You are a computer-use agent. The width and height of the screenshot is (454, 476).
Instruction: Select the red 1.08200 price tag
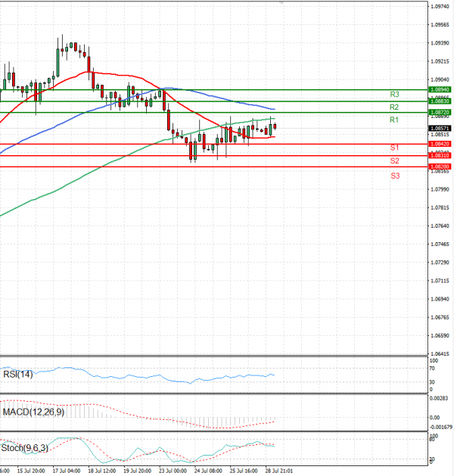pos(440,166)
